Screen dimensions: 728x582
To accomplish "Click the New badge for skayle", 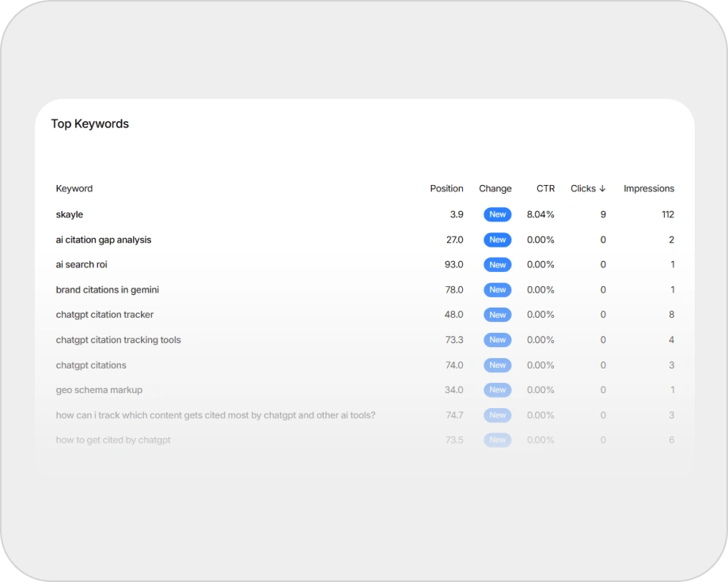I will coord(497,214).
